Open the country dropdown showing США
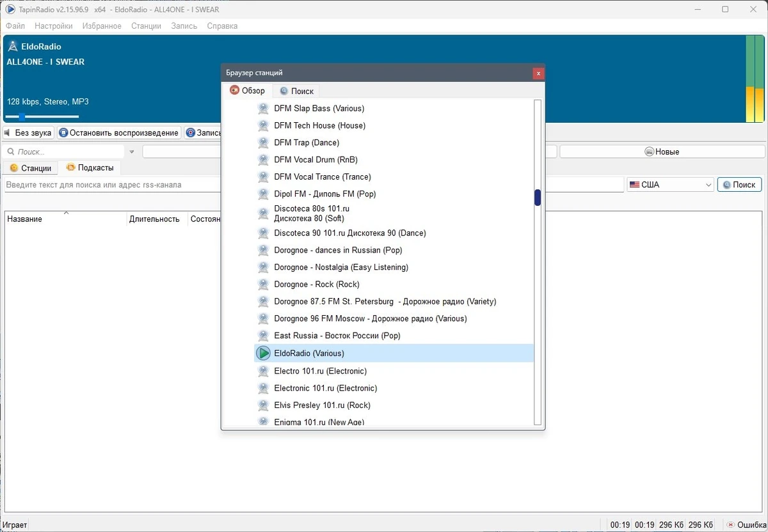 (670, 185)
